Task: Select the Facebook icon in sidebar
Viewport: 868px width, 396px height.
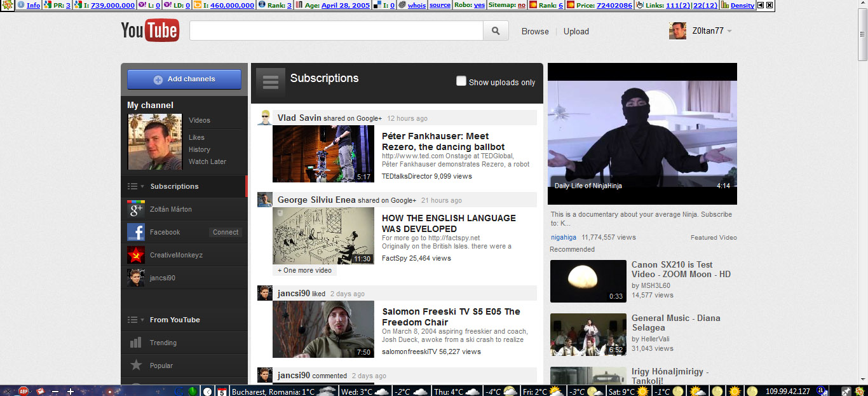Action: click(136, 232)
